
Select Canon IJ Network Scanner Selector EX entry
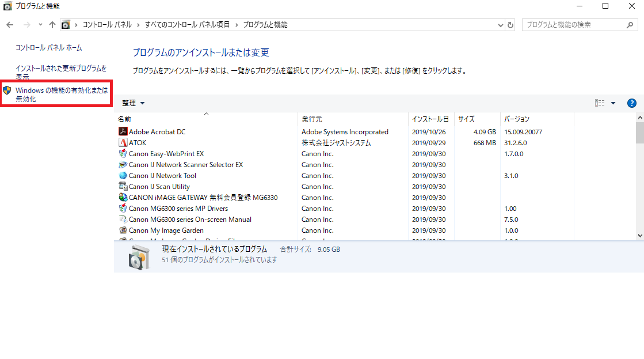point(186,164)
